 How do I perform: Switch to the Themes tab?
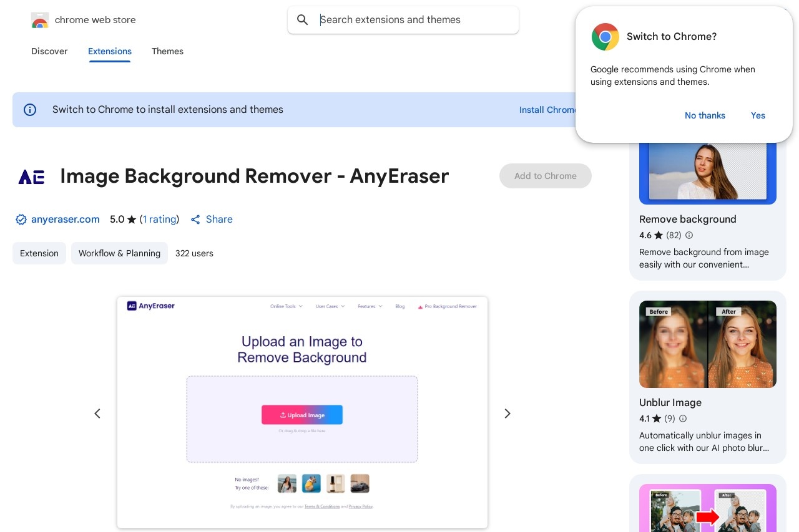[x=167, y=51]
